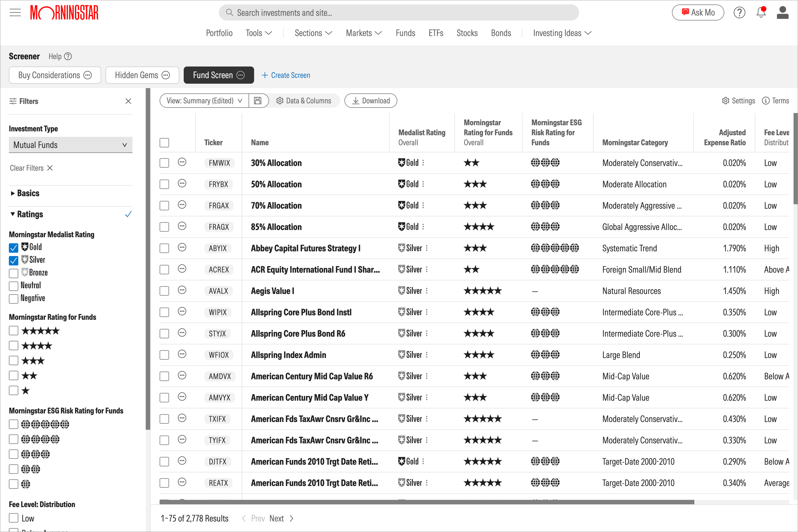798x532 pixels.
Task: Switch to the Hidden Gems screen tab
Action: point(136,75)
